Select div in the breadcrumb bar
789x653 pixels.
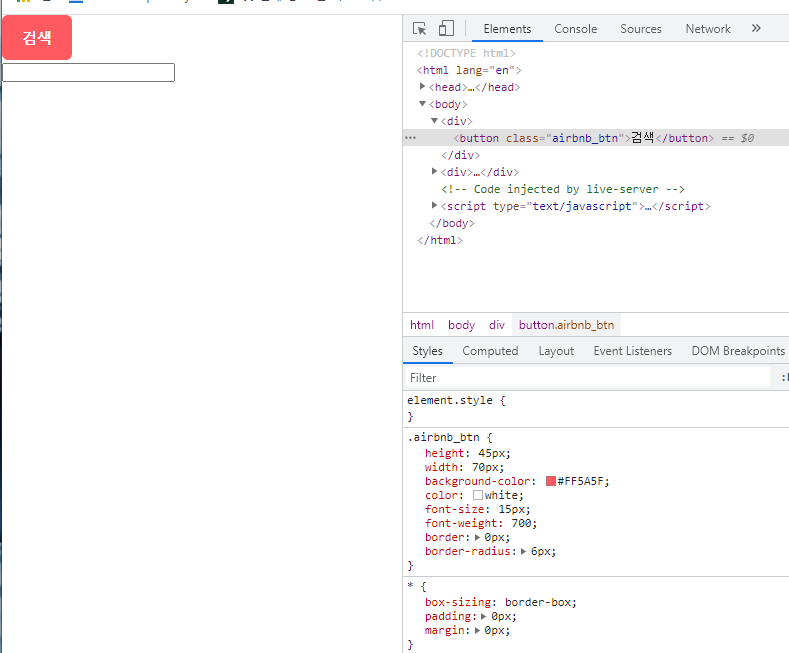[x=497, y=325]
